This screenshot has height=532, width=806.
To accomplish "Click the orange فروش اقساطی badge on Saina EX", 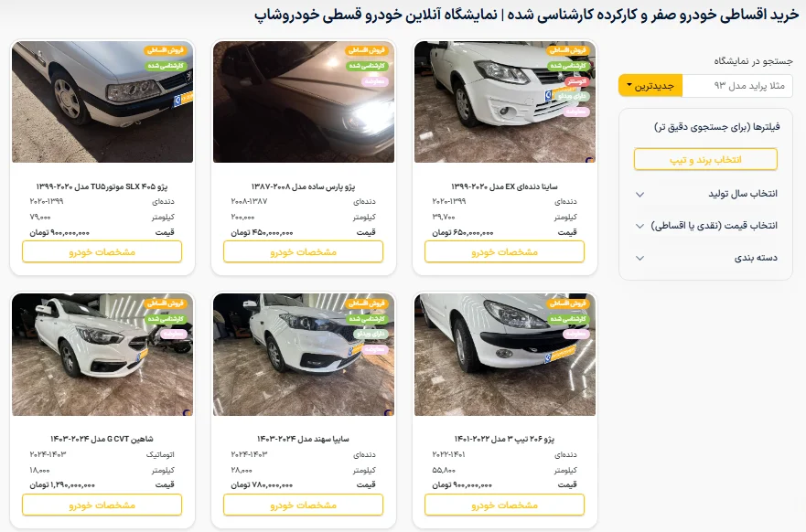I will [x=568, y=50].
